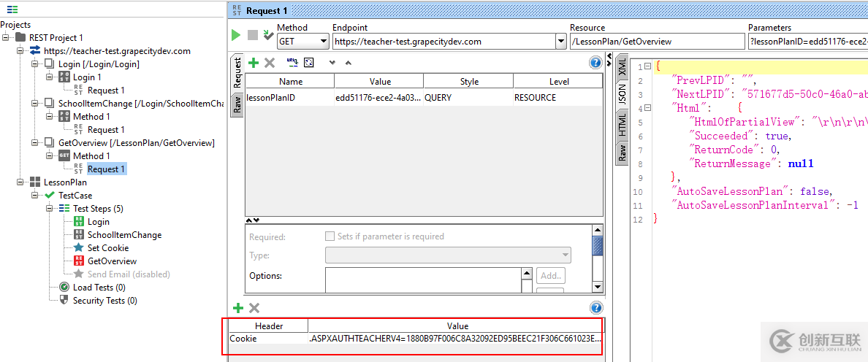Screen dimensions: 868x362
Task: Click the GET icon beside Method 1
Action: pos(65,156)
